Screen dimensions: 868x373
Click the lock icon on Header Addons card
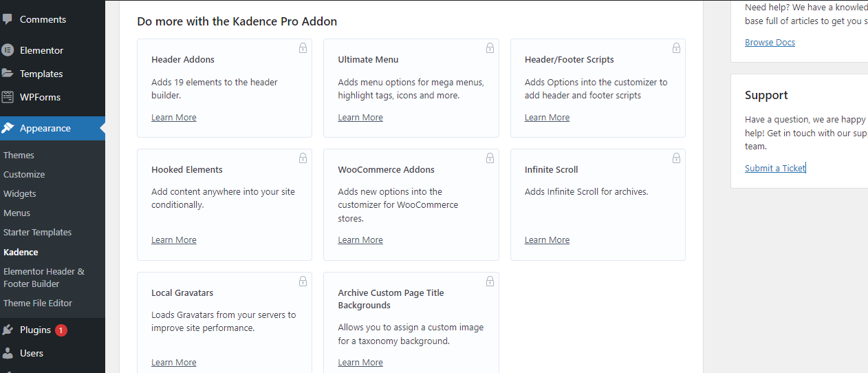point(303,48)
